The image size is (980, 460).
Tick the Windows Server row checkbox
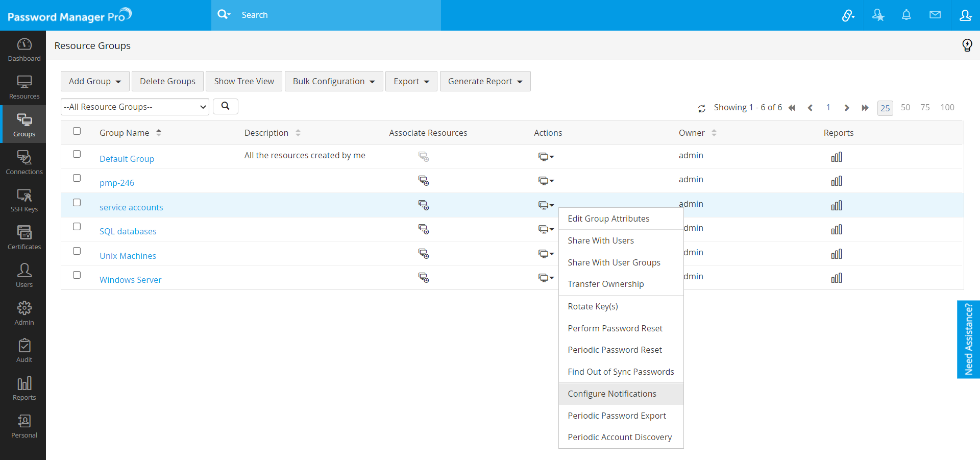click(77, 275)
